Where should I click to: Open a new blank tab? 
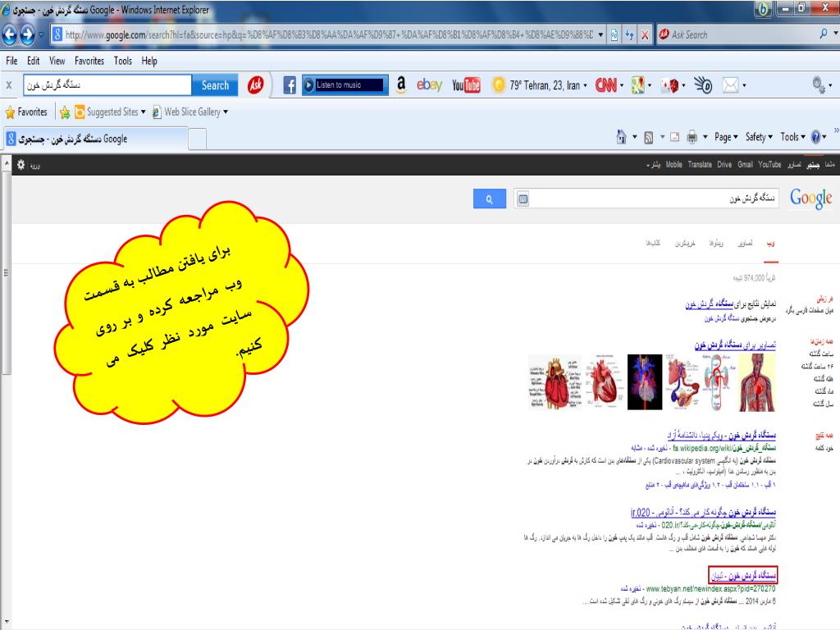point(197,139)
